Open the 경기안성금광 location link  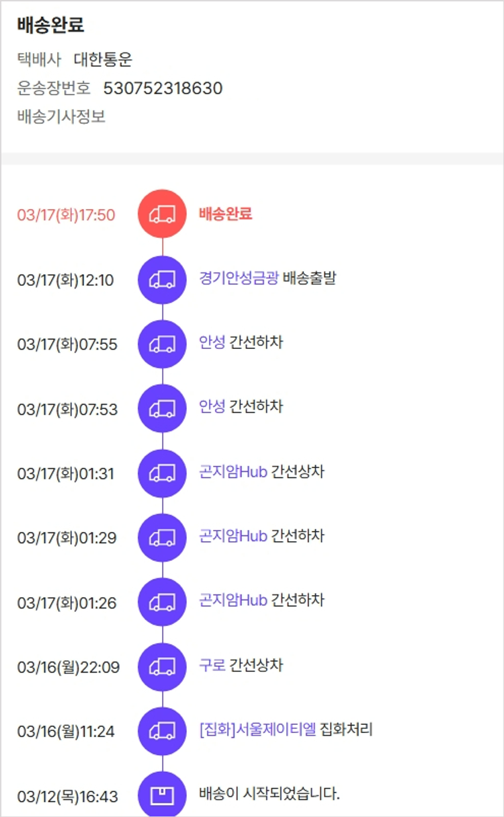(239, 278)
